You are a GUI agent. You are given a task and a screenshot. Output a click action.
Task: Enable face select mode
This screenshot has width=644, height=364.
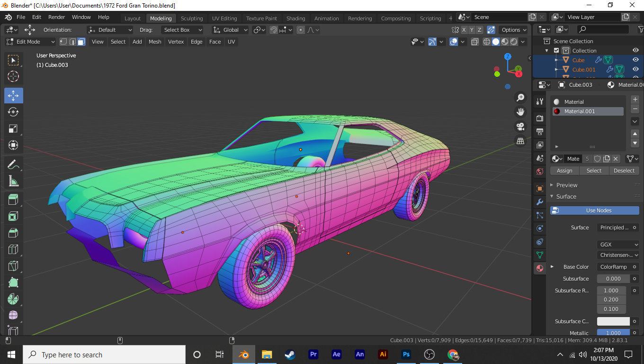(81, 42)
